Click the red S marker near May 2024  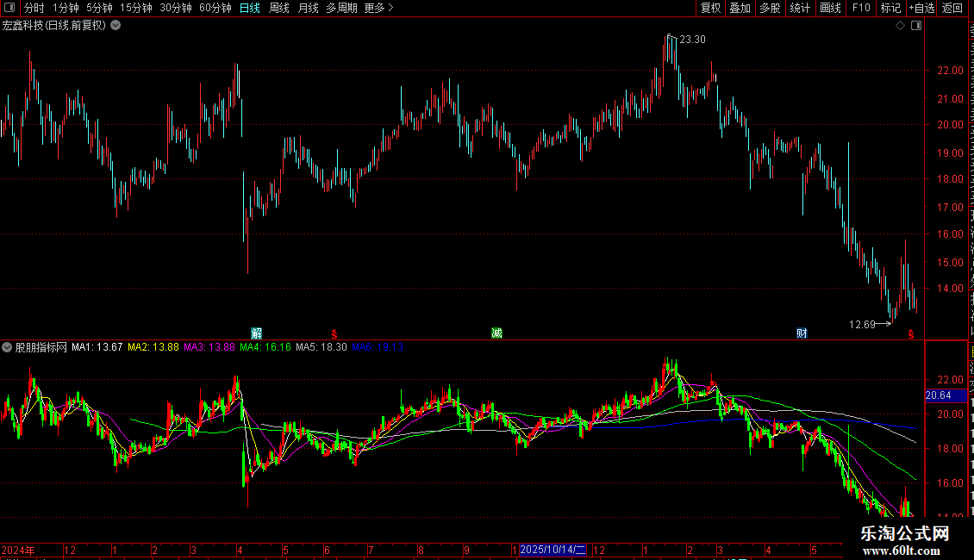[x=334, y=334]
